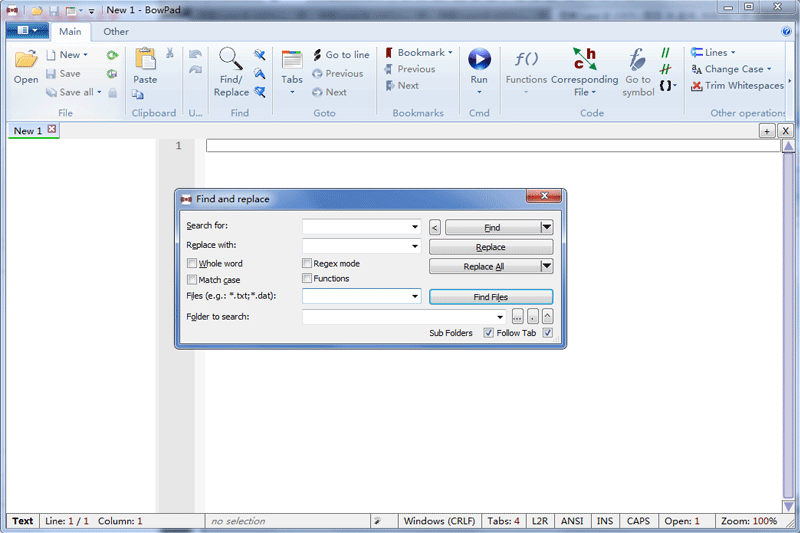This screenshot has height=533, width=800.
Task: Click the Copy icon below Paste
Action: click(137, 94)
